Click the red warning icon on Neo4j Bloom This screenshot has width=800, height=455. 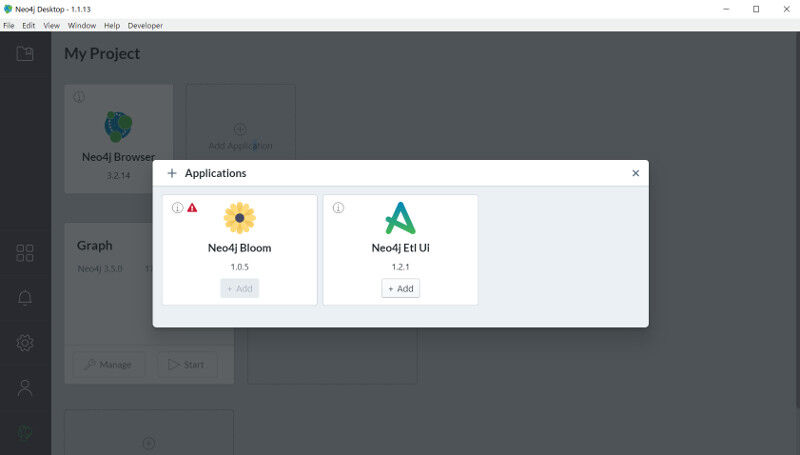tap(192, 208)
